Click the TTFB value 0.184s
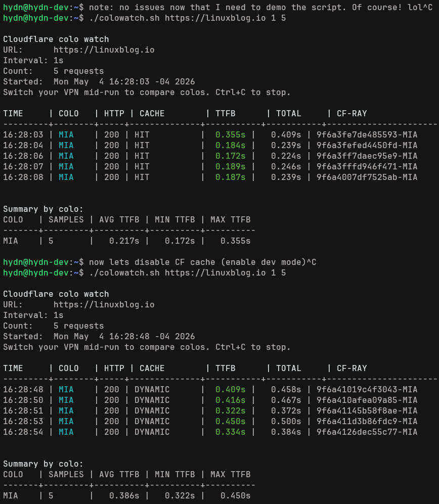Viewport: 439px width, 504px height. tap(230, 145)
